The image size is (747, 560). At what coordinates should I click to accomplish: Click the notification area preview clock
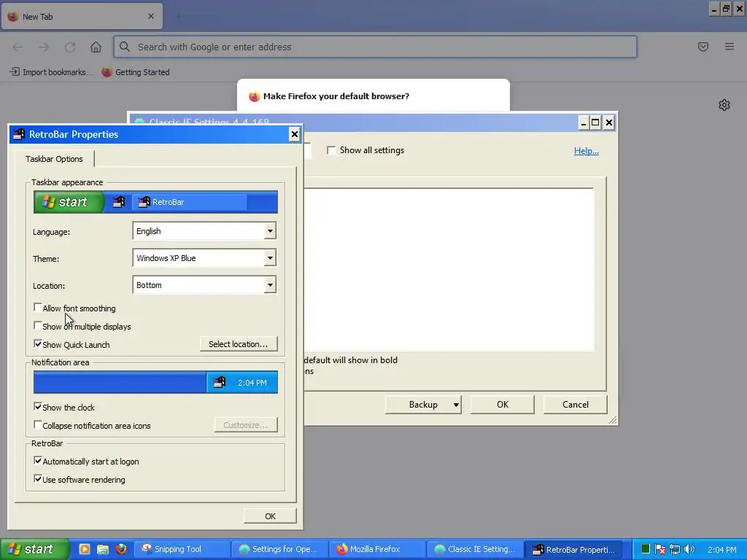[x=252, y=383]
